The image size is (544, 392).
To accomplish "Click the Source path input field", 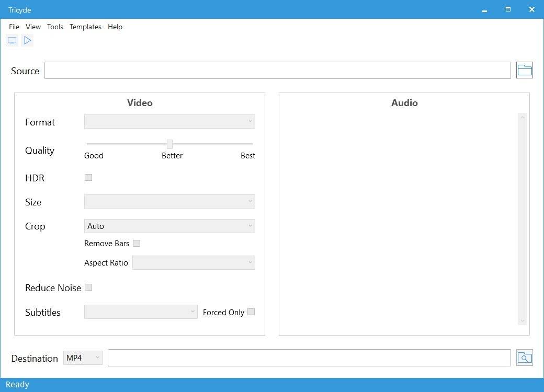I will pos(278,71).
